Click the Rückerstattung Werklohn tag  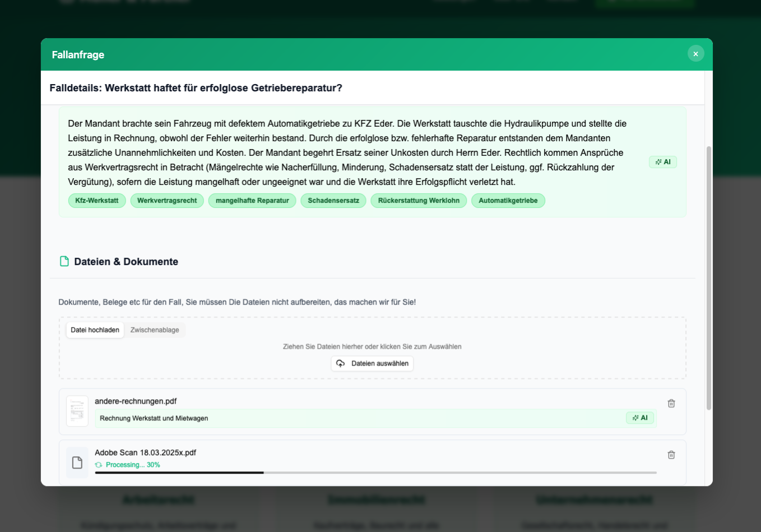point(418,200)
